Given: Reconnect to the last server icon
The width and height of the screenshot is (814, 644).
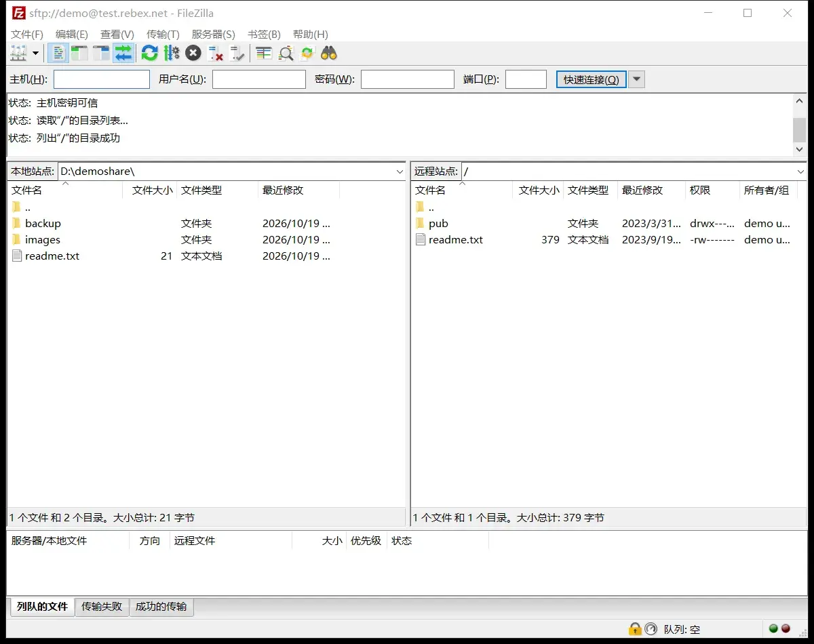Looking at the screenshot, I should pyautogui.click(x=237, y=53).
